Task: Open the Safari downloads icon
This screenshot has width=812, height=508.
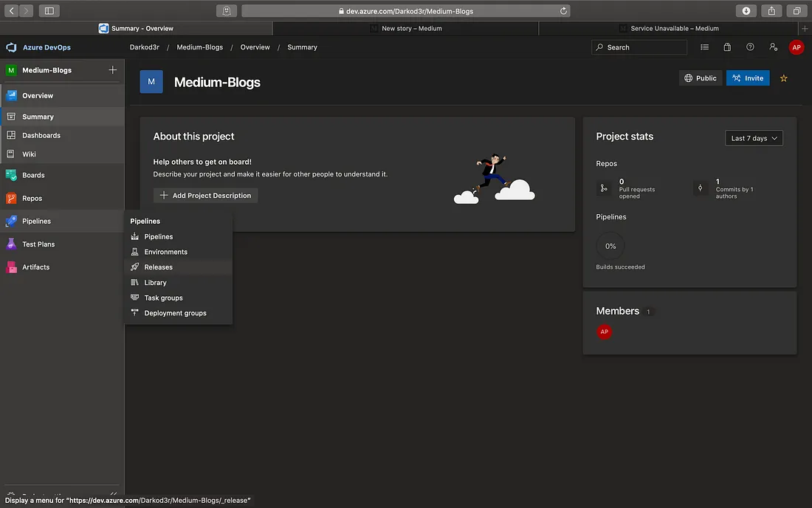Action: [x=746, y=11]
